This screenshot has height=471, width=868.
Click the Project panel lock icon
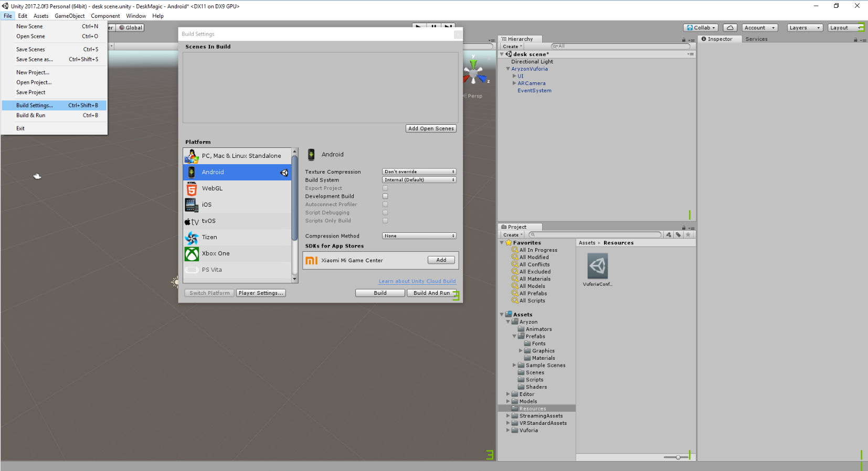(x=684, y=228)
